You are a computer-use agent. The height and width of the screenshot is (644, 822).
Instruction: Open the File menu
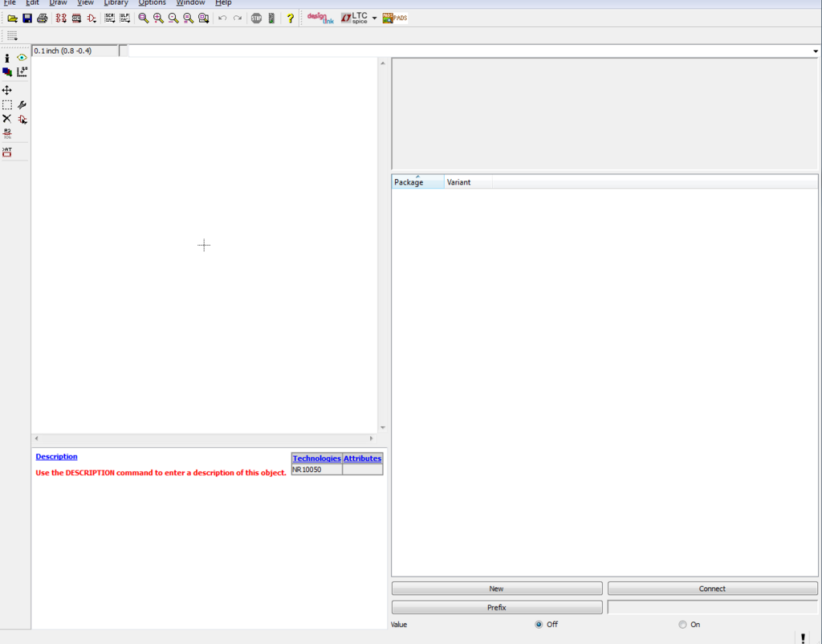click(10, 2)
